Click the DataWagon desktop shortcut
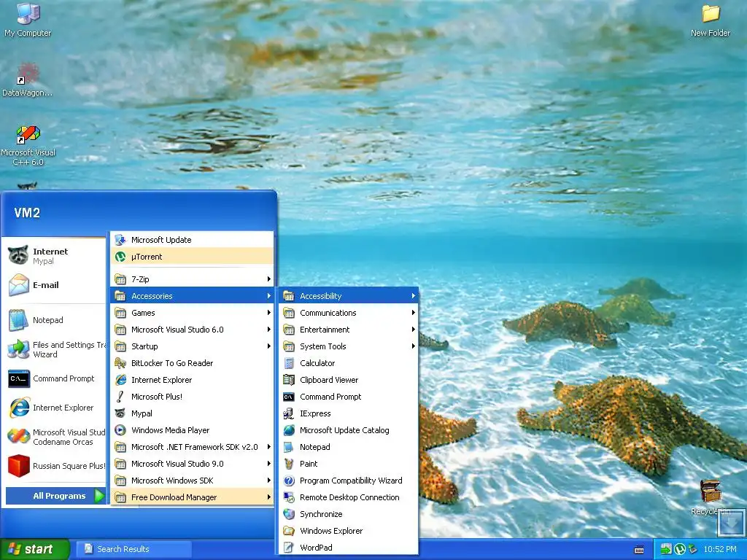The width and height of the screenshot is (747, 560). (x=28, y=79)
